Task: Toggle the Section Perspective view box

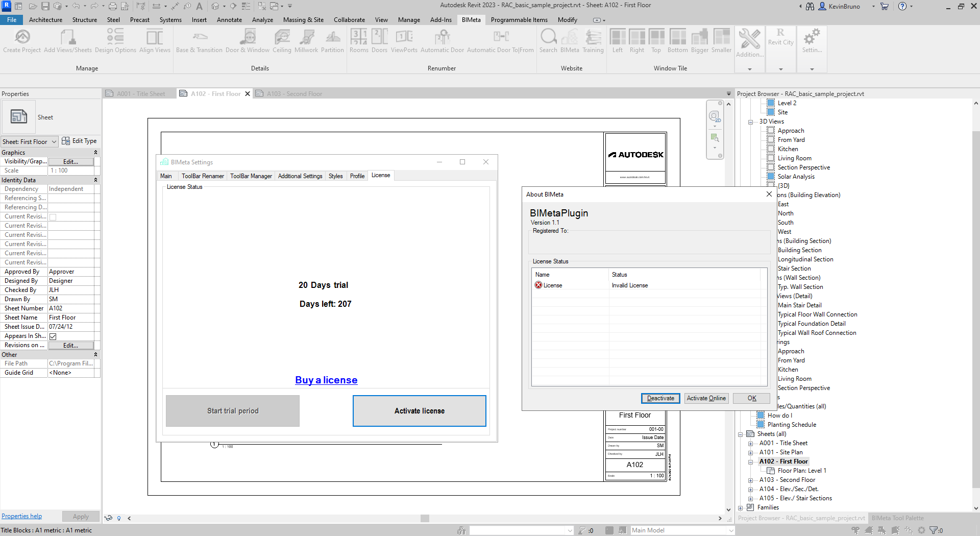Action: tap(771, 167)
